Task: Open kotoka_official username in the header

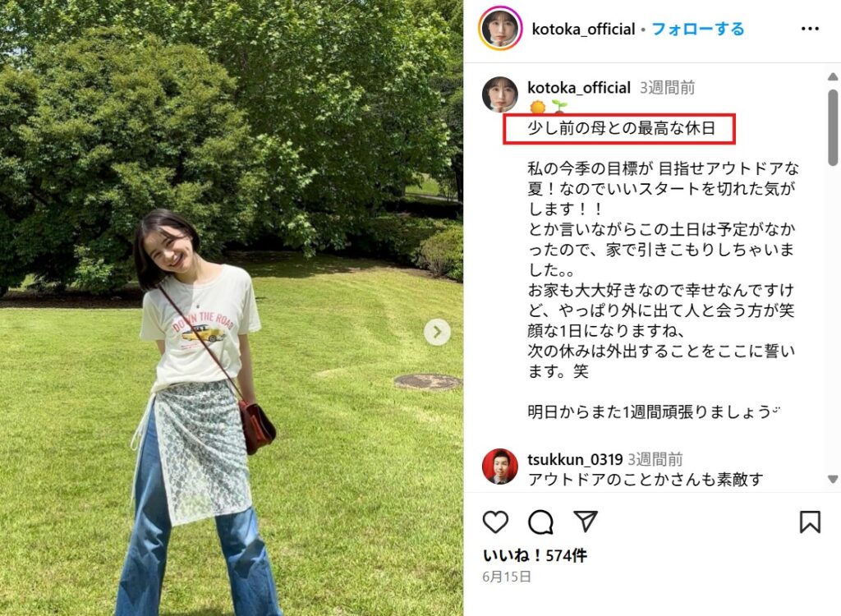Action: point(583,29)
